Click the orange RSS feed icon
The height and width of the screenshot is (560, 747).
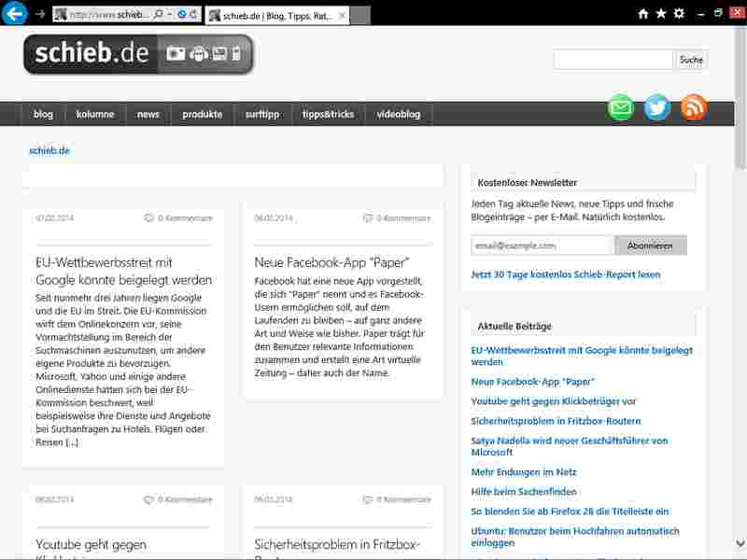(694, 107)
